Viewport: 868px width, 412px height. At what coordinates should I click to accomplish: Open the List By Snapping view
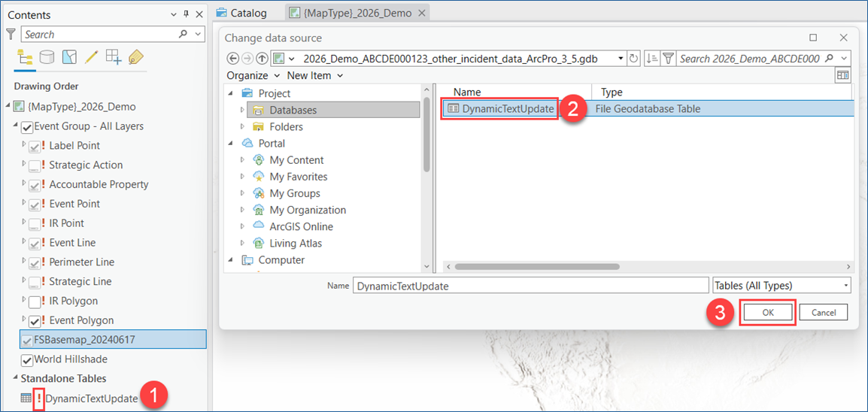tap(113, 57)
